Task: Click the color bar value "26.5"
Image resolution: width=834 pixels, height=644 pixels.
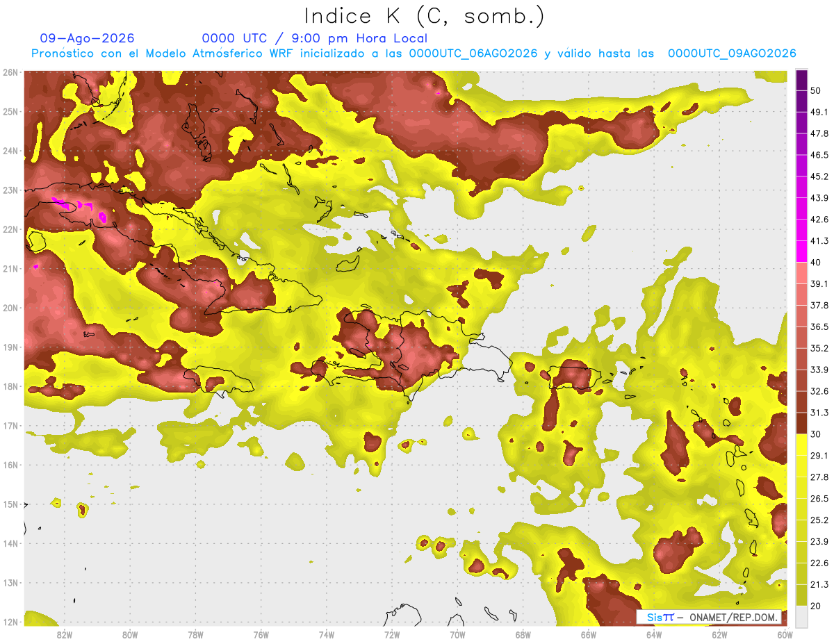Action: 819,498
